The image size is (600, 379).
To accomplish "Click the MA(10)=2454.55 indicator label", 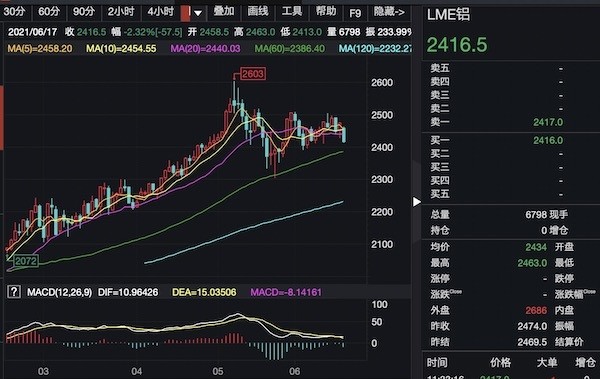I will [x=121, y=49].
